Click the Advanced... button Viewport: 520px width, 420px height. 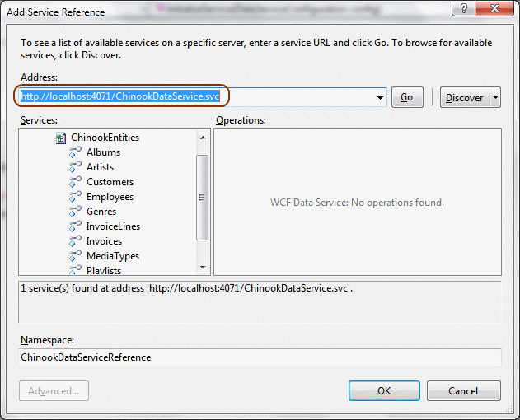pyautogui.click(x=54, y=391)
